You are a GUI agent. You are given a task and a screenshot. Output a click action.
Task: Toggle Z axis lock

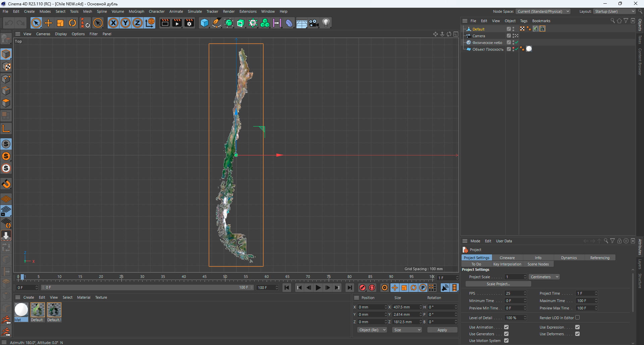tap(138, 23)
